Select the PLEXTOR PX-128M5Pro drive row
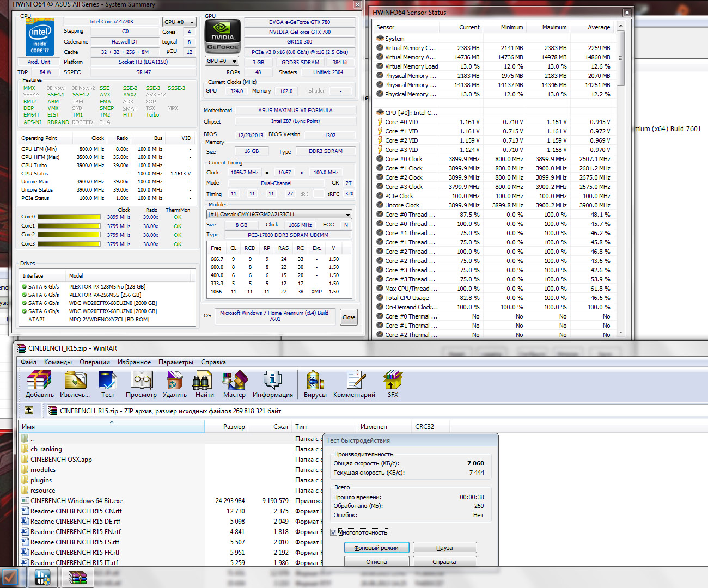 [x=108, y=287]
